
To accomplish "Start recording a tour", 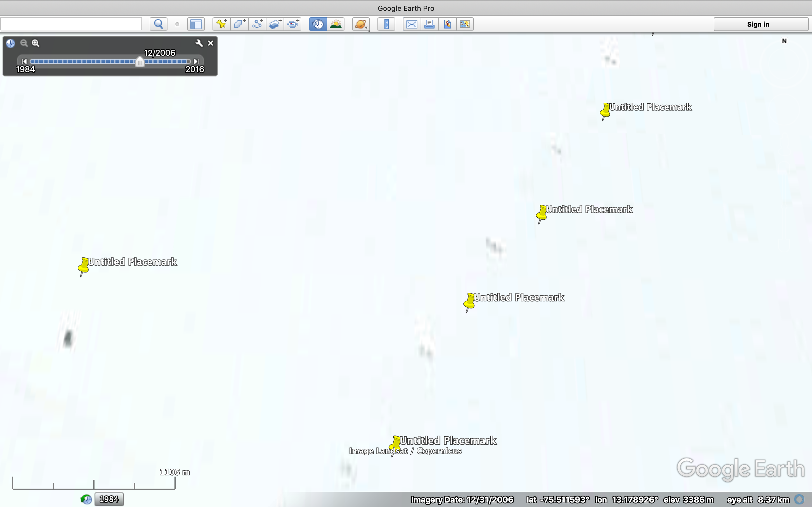I will tap(292, 24).
